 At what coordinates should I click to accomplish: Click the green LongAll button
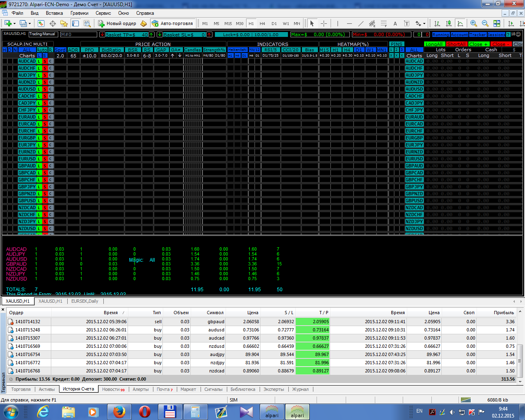[434, 44]
